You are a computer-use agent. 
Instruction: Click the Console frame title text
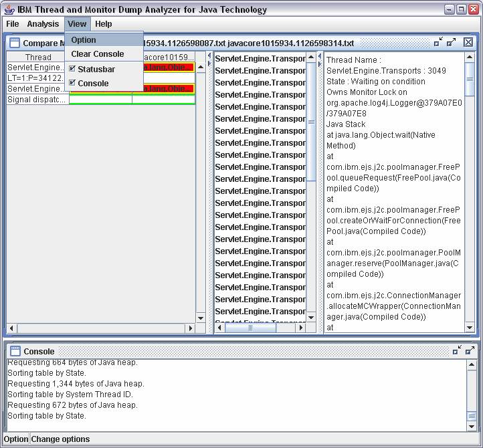pyautogui.click(x=39, y=351)
